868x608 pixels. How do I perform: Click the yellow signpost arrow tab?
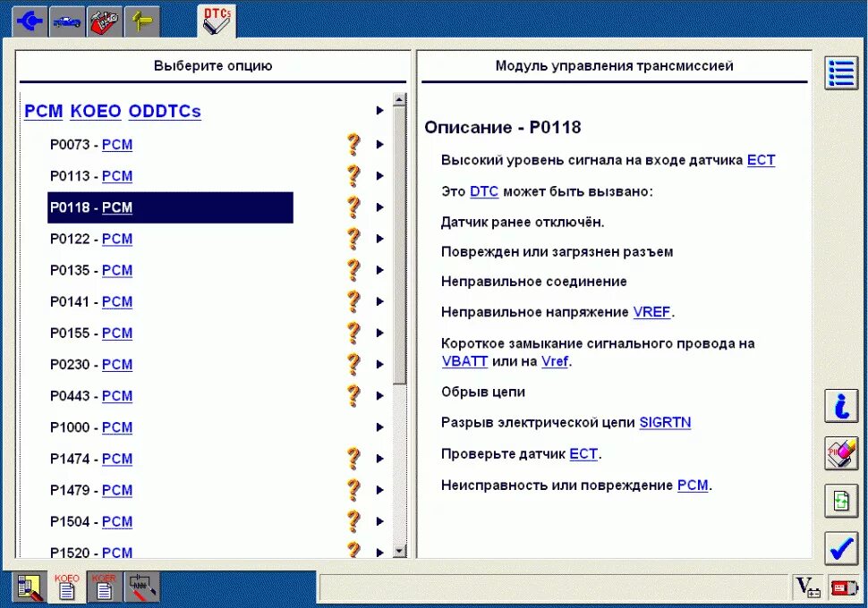(142, 21)
